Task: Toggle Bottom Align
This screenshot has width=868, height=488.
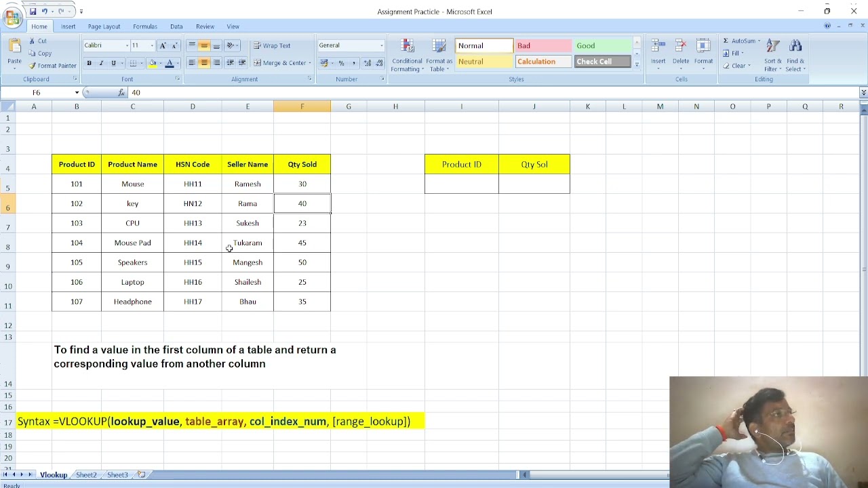Action: coord(216,45)
